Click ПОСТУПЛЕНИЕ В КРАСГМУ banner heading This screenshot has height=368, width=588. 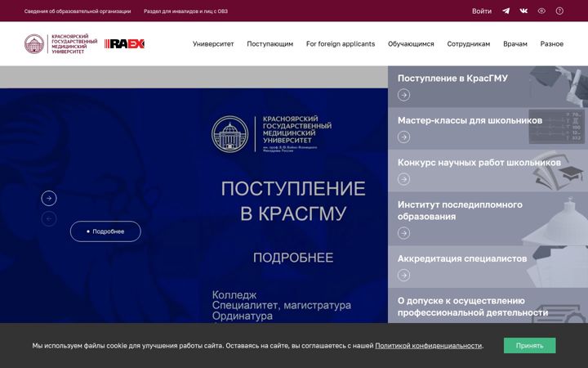[293, 200]
